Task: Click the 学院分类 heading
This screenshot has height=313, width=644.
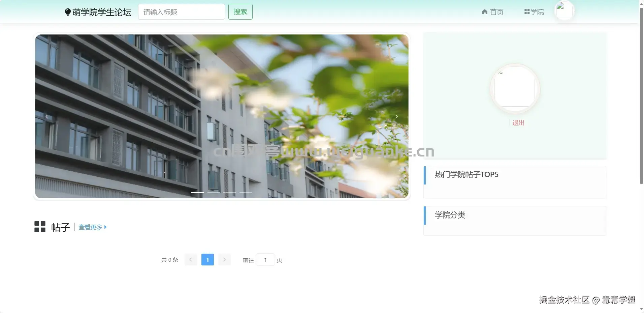Action: tap(450, 215)
